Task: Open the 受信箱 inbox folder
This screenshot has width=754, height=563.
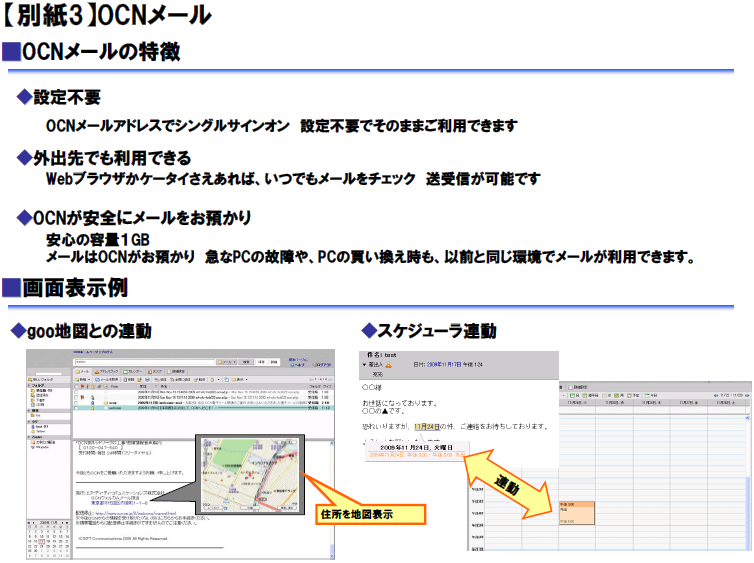Action: [x=41, y=390]
